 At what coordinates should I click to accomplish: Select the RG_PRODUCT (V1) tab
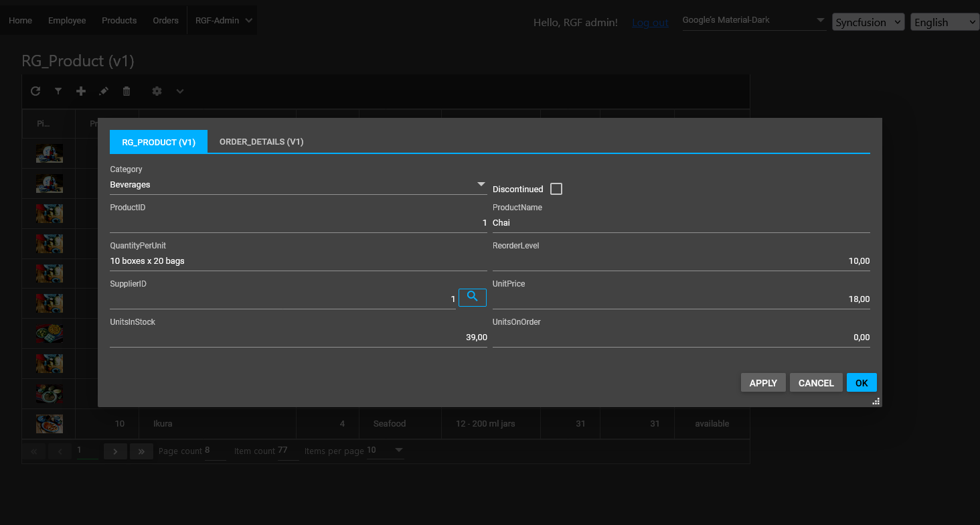[159, 142]
